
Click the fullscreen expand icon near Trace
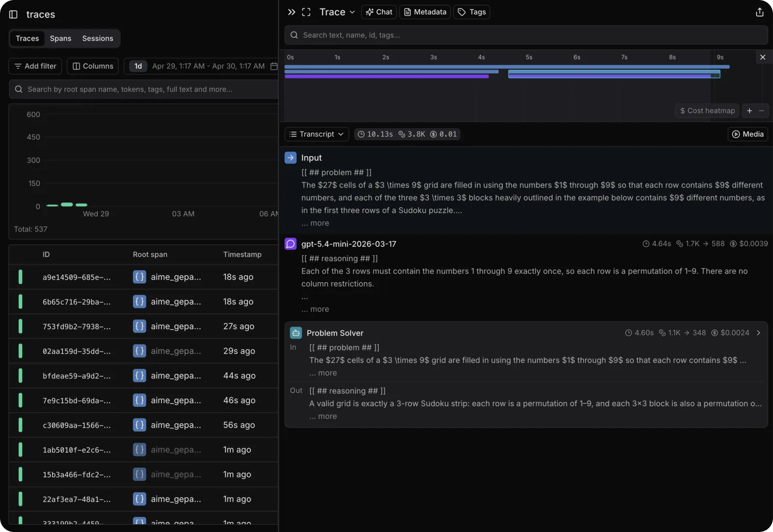pyautogui.click(x=306, y=12)
